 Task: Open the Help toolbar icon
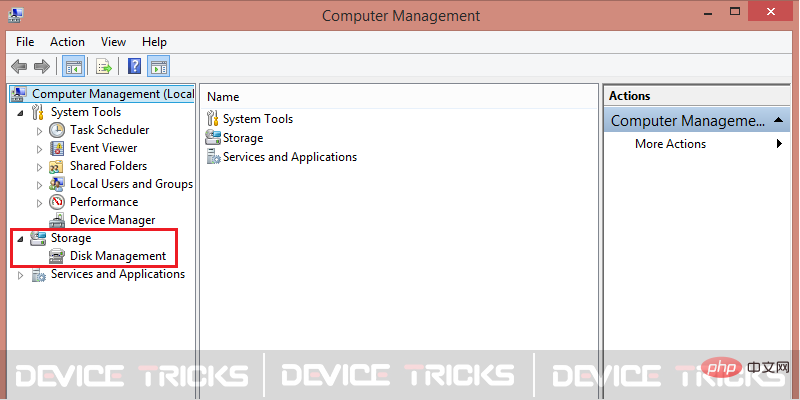pyautogui.click(x=134, y=66)
